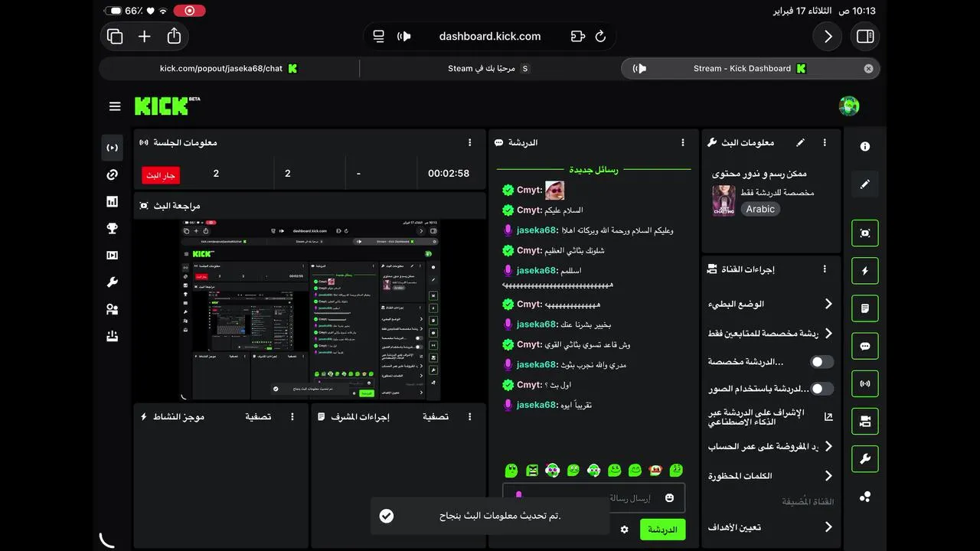The width and height of the screenshot is (980, 551).
Task: Click the dashboard.kick.com address bar
Action: click(x=490, y=36)
